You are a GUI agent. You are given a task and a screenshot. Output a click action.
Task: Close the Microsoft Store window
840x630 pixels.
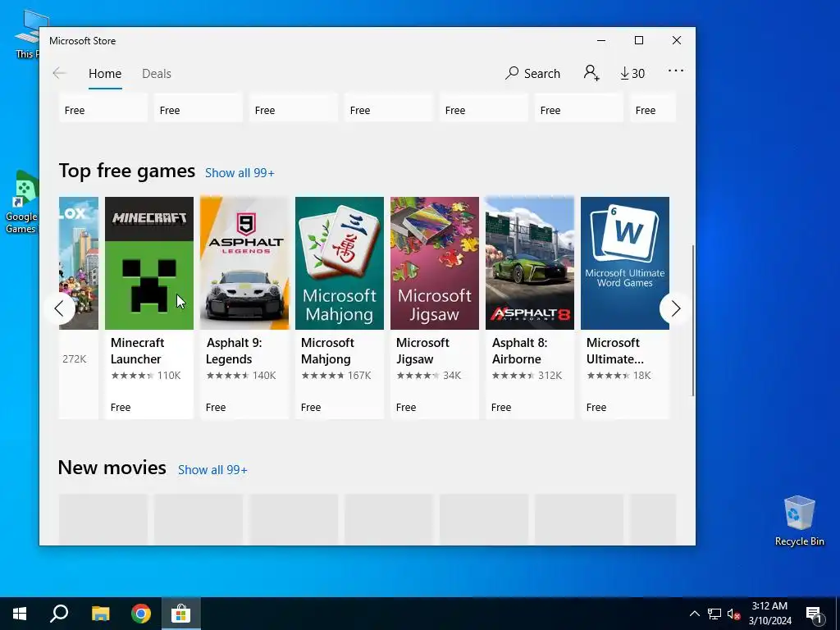pyautogui.click(x=677, y=41)
